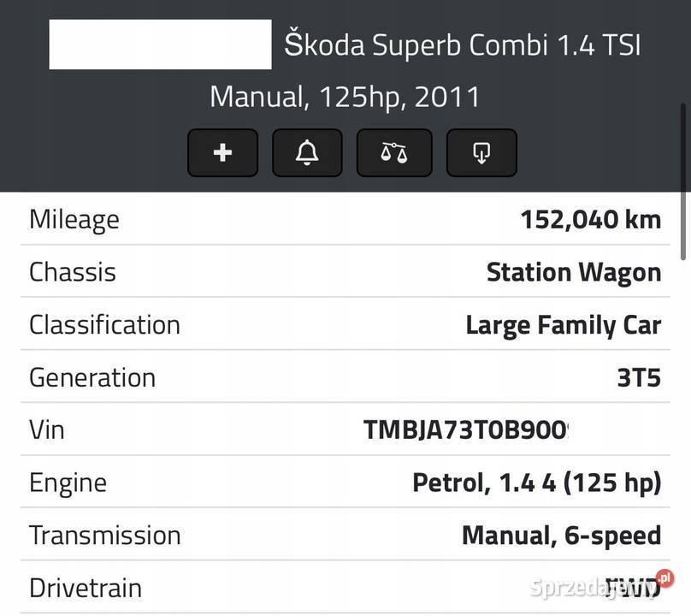The image size is (691, 616).
Task: Select the Chassis value Station Wagon
Action: point(574,271)
